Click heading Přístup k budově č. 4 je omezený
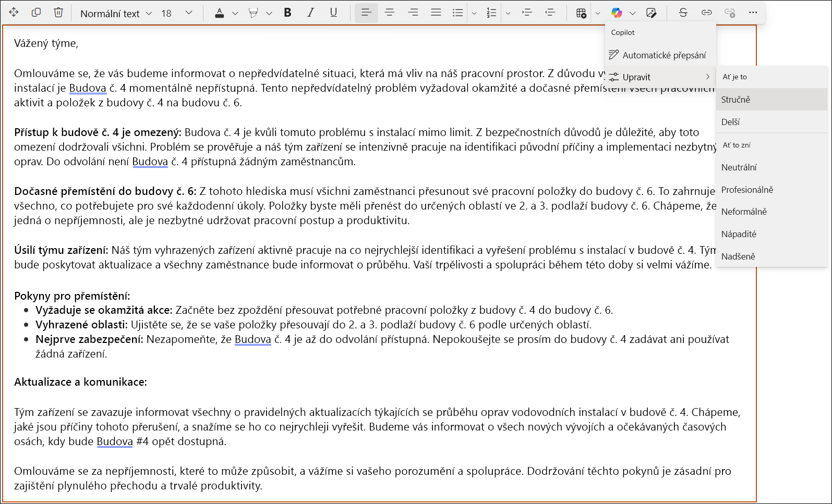 tap(98, 132)
